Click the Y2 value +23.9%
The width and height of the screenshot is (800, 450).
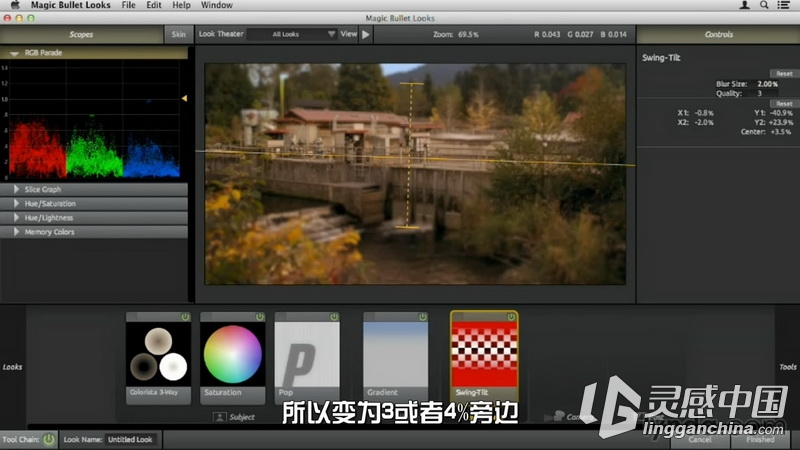coord(781,122)
